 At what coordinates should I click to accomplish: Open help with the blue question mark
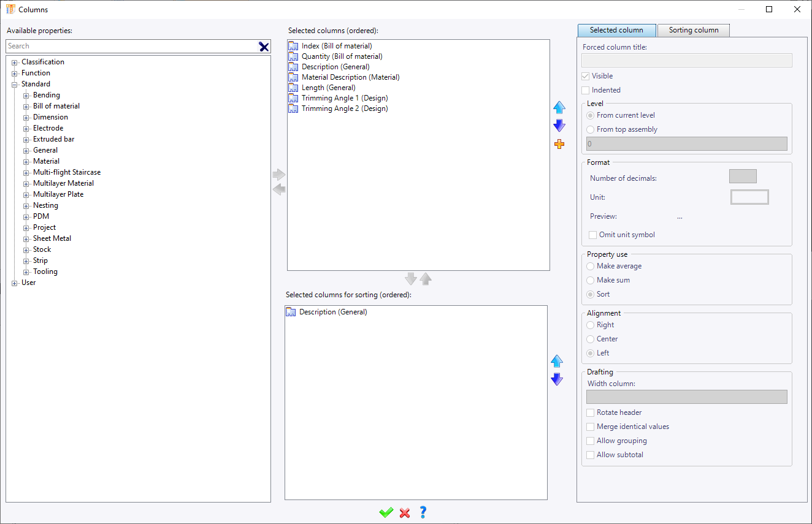click(423, 512)
